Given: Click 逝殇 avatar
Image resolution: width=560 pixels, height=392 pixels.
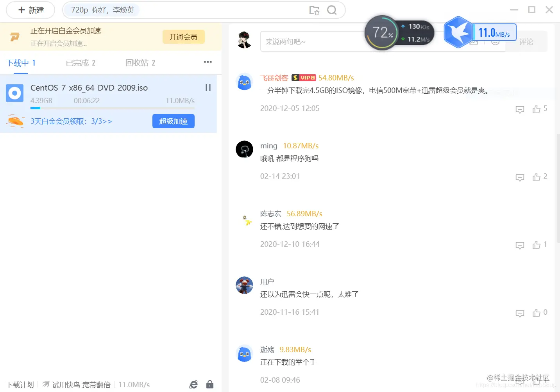Looking at the screenshot, I should point(245,353).
